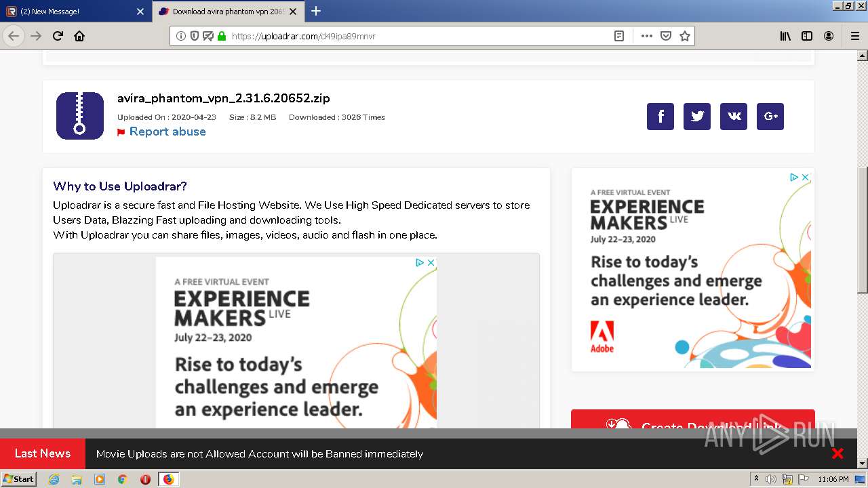Launch Google Chrome from the taskbar
The width and height of the screenshot is (868, 488).
(123, 479)
